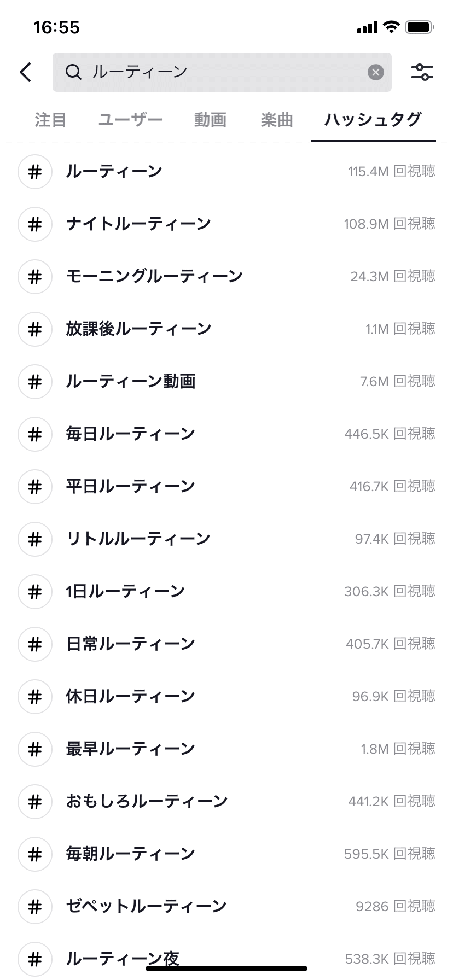Open the 平日ルーティーン hashtag result
This screenshot has width=453, height=980.
point(131,487)
